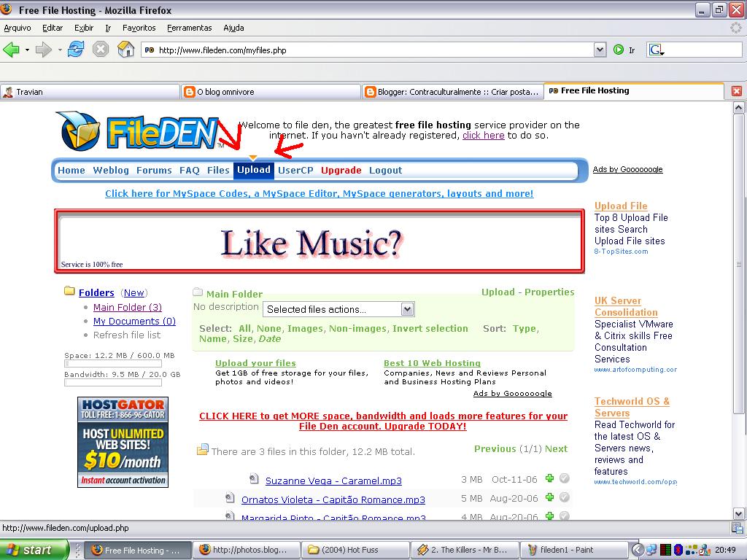This screenshot has width=747, height=560.
Task: Open the Back button history dropdown arrow
Action: (27, 50)
